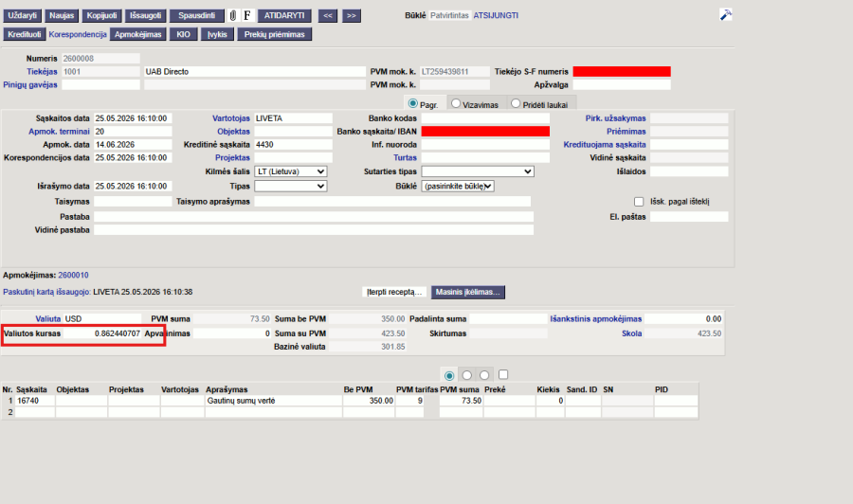Screen dimensions: 853x504
Task: Click the Objektas link in header fields
Action: (x=234, y=132)
